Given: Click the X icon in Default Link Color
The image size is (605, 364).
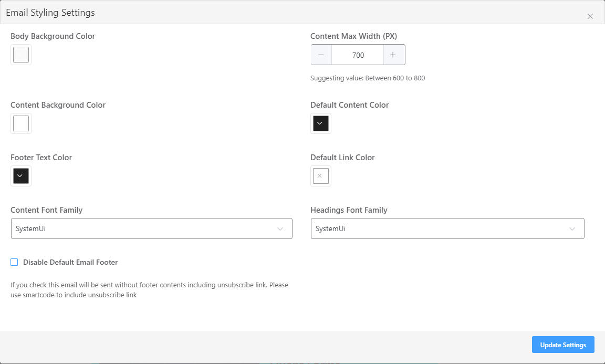Looking at the screenshot, I should coord(320,176).
